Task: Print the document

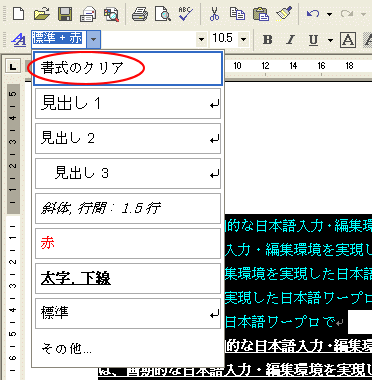Action: point(140,14)
